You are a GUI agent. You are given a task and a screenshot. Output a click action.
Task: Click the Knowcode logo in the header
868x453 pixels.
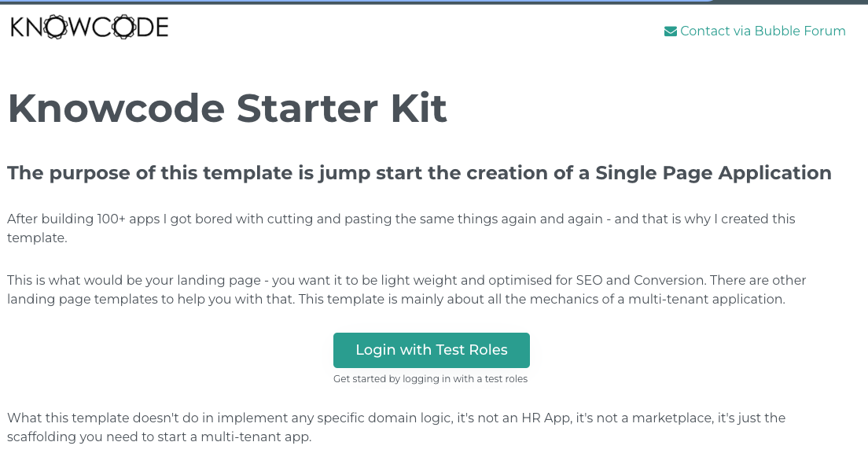90,28
